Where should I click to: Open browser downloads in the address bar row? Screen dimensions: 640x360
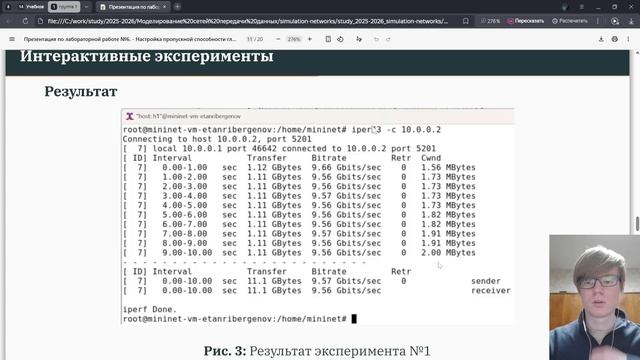(631, 21)
